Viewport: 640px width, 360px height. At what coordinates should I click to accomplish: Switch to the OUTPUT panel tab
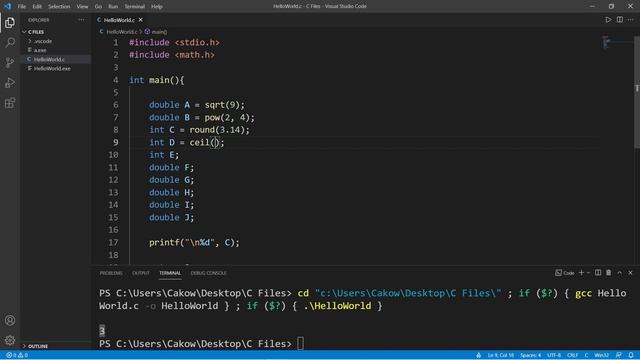pyautogui.click(x=141, y=273)
